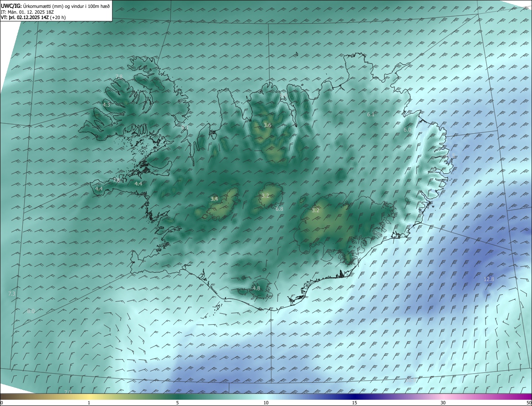This screenshot has height=406, width=532.
Task: Select the colorbar tick label '10'
Action: (266, 403)
